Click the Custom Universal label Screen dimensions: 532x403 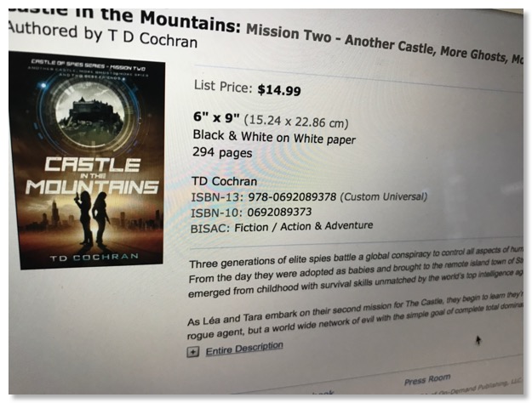[383, 197]
